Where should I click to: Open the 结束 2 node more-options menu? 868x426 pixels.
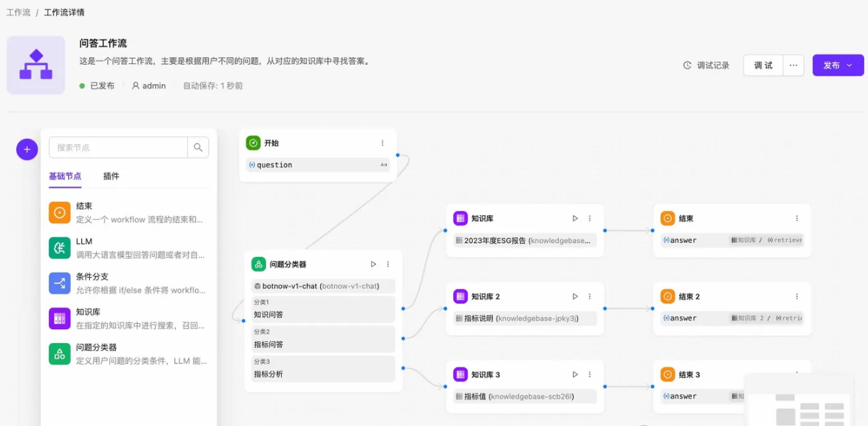point(797,296)
